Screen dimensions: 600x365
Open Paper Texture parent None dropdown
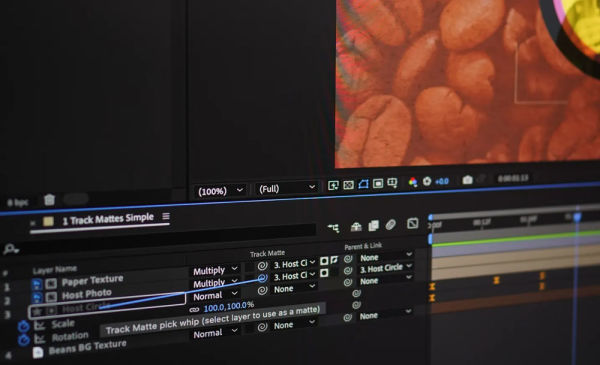(x=386, y=256)
